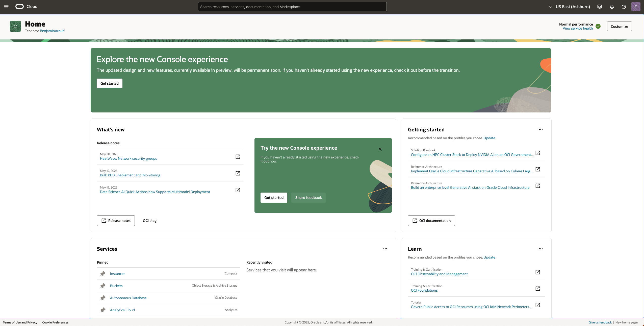Image resolution: width=644 pixels, height=326 pixels.
Task: Click the Share feedback button
Action: (x=308, y=198)
